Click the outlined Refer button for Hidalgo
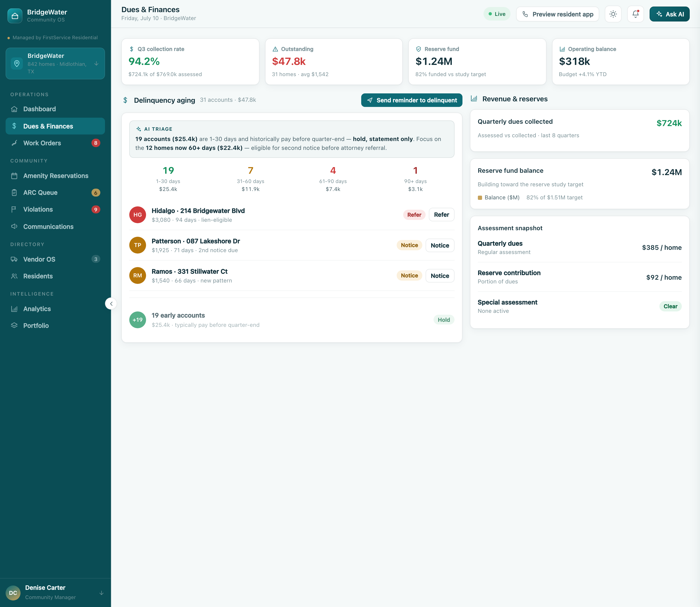The width and height of the screenshot is (700, 607). (x=441, y=215)
